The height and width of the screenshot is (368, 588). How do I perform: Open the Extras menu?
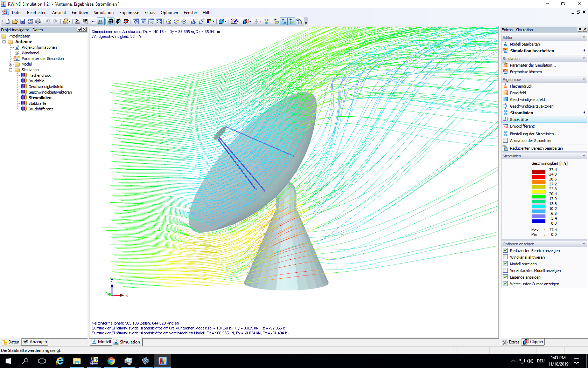150,13
